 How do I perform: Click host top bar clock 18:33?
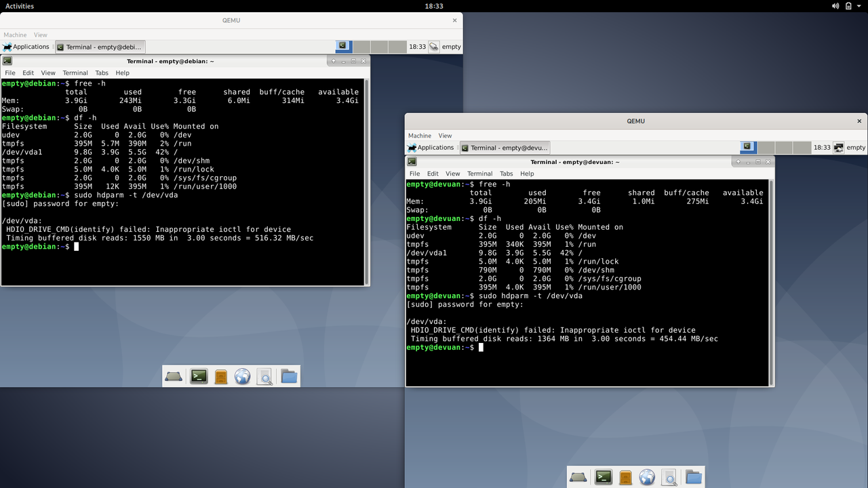pos(434,6)
